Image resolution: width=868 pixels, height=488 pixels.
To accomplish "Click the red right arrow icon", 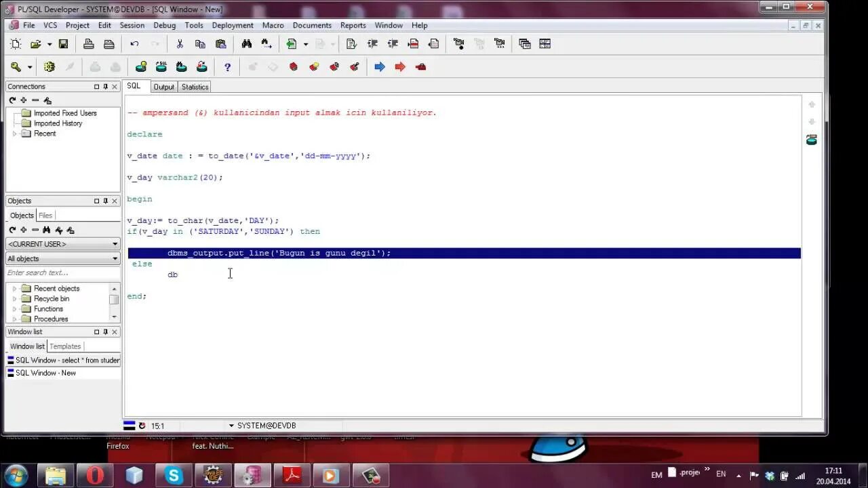I will (400, 67).
